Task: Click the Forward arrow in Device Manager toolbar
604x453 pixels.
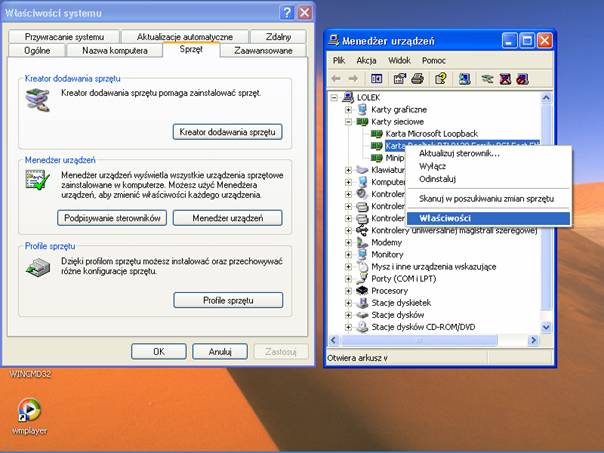Action: coord(353,79)
